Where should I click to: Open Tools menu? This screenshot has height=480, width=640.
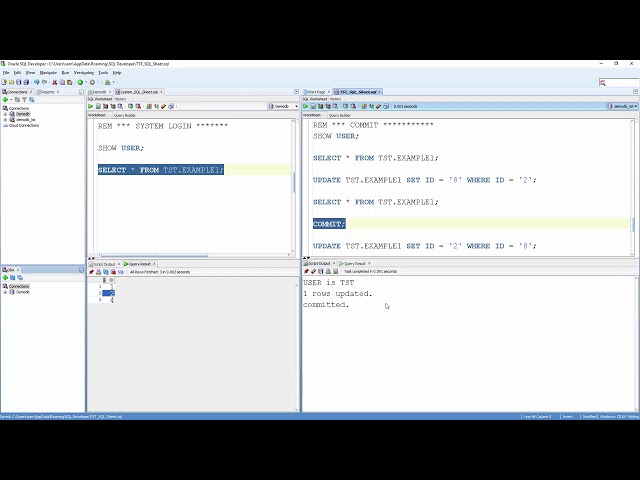coord(103,73)
